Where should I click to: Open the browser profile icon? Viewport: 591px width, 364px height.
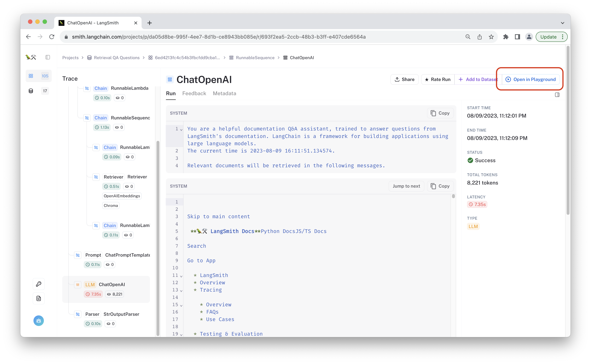(x=529, y=37)
